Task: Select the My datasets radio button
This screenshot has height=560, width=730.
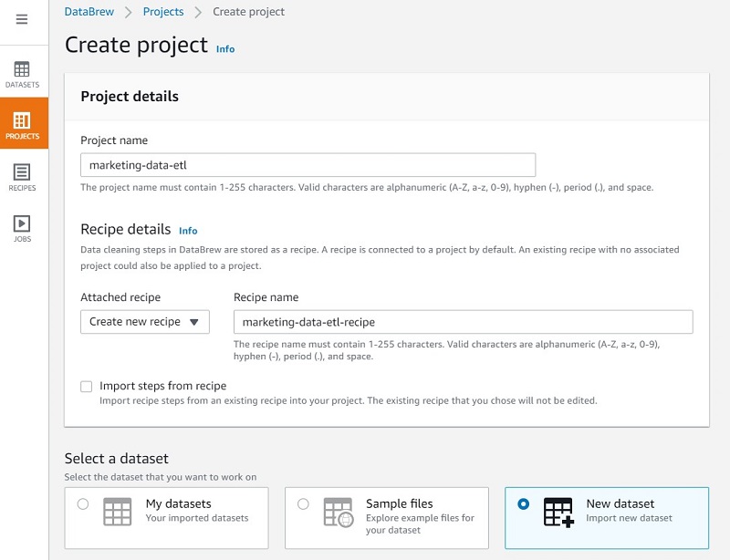Action: coord(83,504)
